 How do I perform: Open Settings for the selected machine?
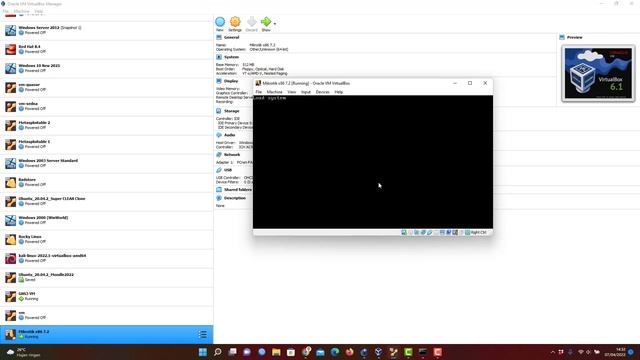[x=235, y=22]
